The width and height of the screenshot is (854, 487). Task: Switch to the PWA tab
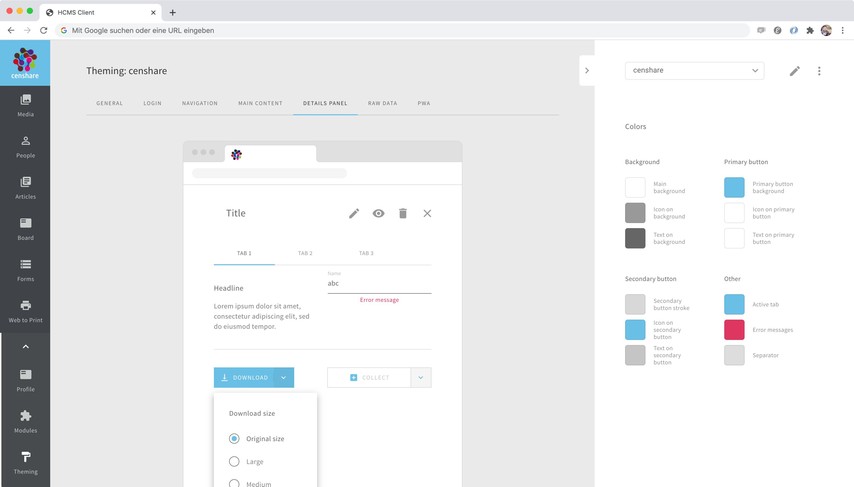tap(424, 103)
